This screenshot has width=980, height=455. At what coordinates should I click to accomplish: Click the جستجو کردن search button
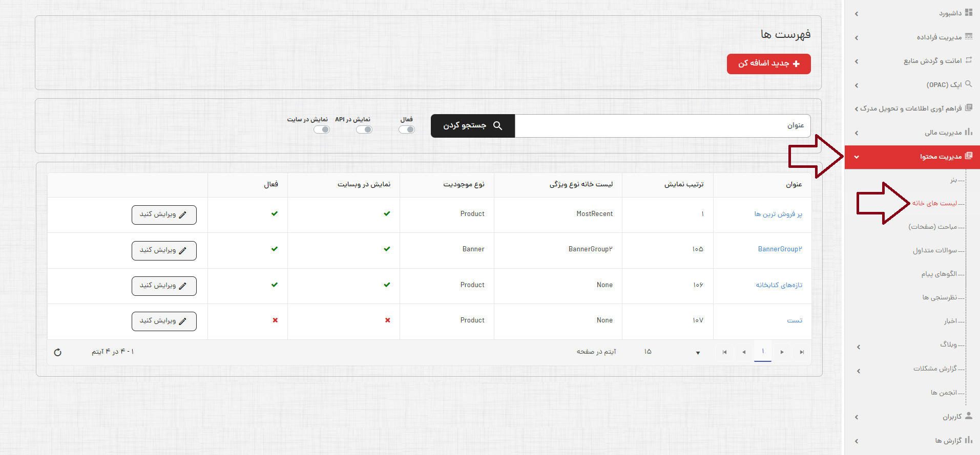point(472,126)
